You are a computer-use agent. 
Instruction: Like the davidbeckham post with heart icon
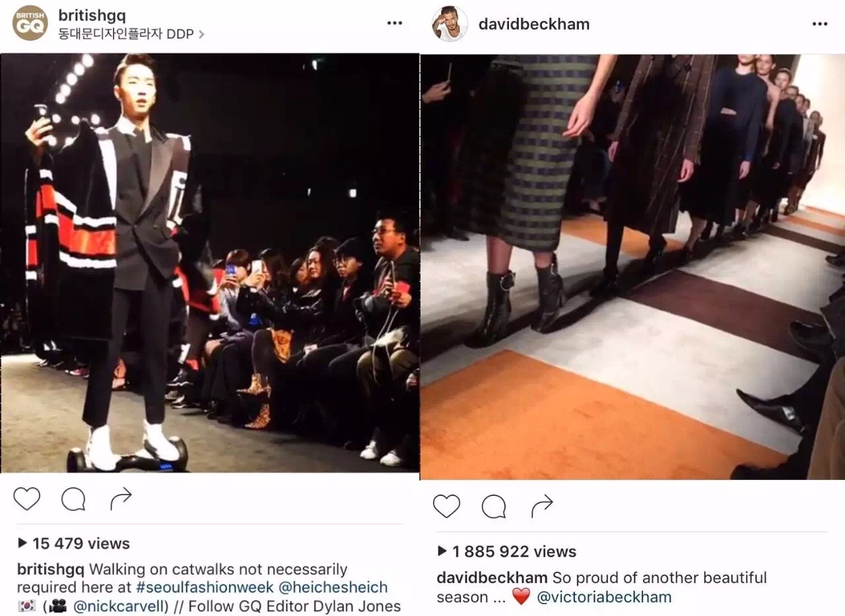coord(446,506)
